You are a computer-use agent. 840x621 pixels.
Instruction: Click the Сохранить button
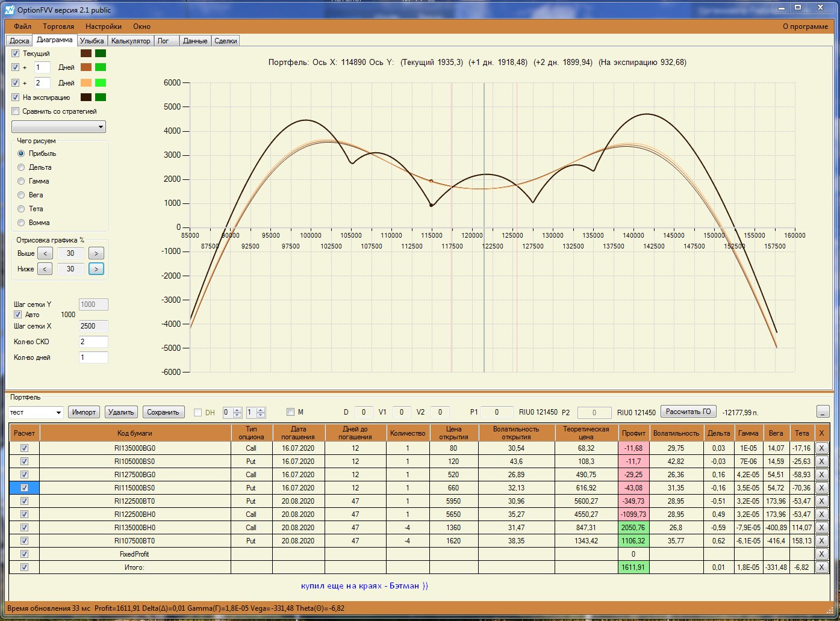tap(163, 412)
